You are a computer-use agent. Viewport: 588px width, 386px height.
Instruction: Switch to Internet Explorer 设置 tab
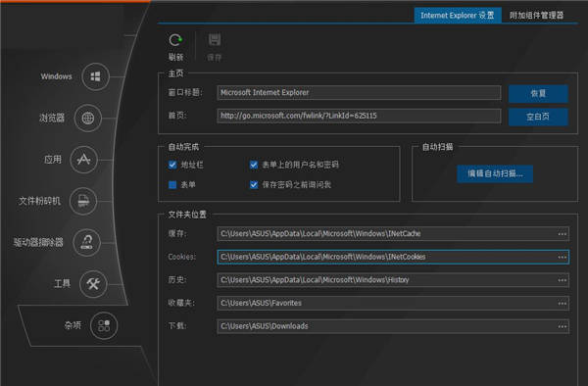pos(458,16)
